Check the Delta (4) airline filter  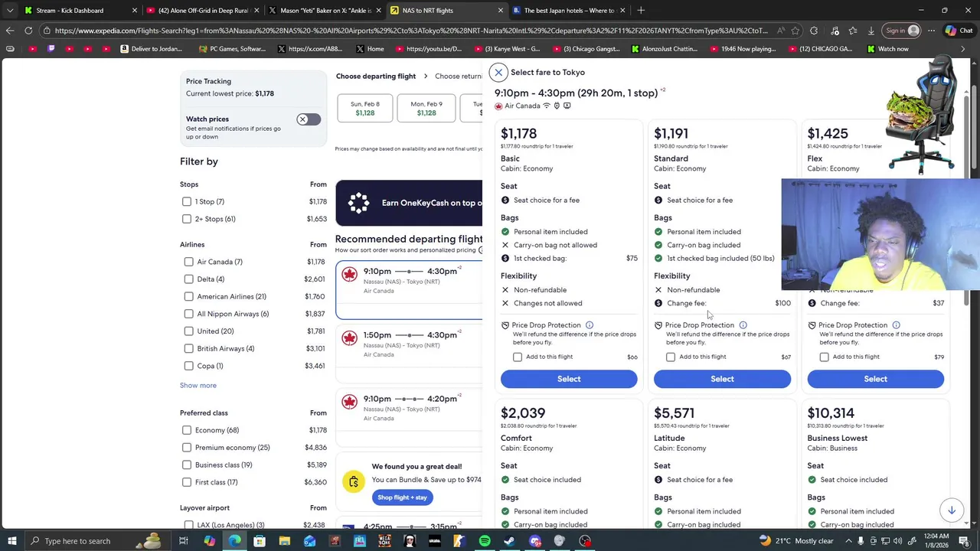tap(189, 279)
